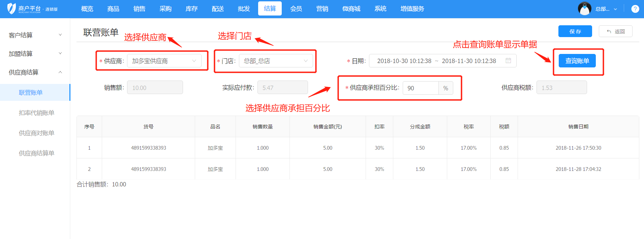Viewport: 644px width, 239px height.
Task: Click the 销售日期 column header
Action: [578, 127]
